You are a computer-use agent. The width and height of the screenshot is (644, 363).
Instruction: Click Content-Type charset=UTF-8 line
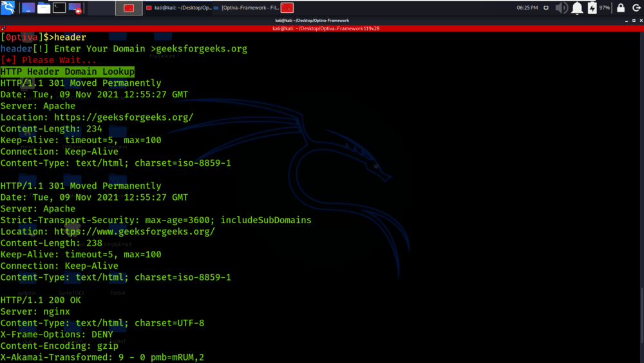click(x=102, y=323)
